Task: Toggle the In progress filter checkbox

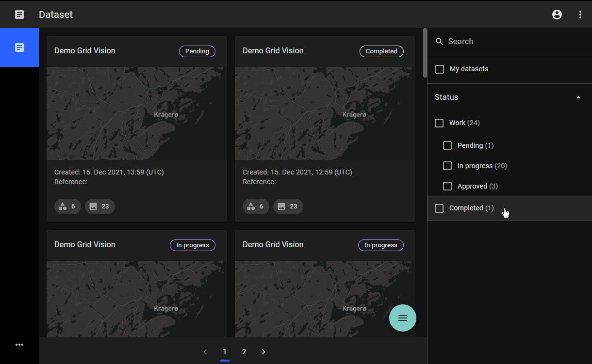Action: [x=447, y=166]
